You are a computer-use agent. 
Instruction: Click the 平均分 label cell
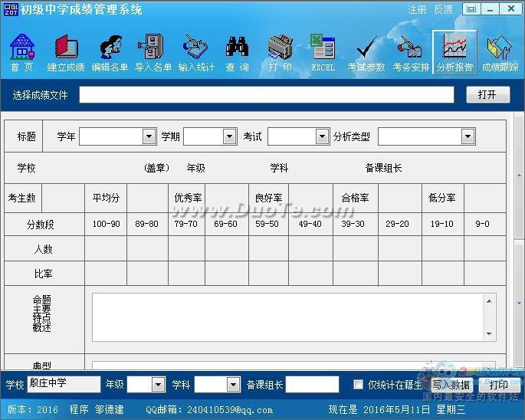point(106,198)
